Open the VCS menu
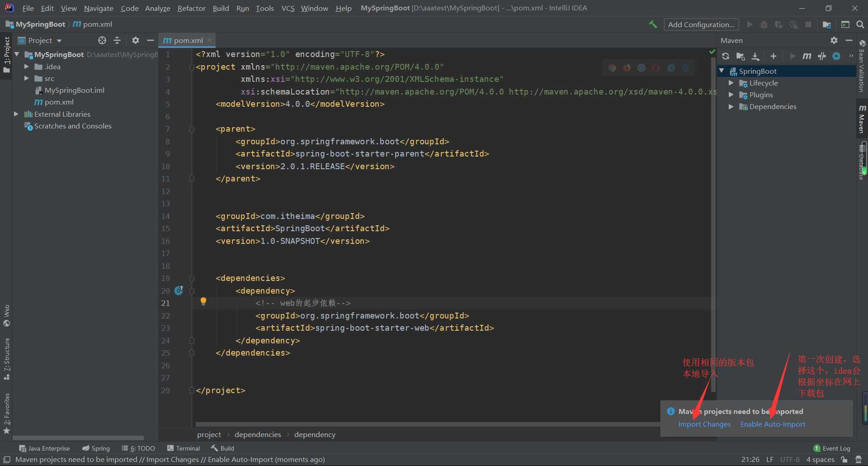Viewport: 868px width, 466px height. pos(288,8)
